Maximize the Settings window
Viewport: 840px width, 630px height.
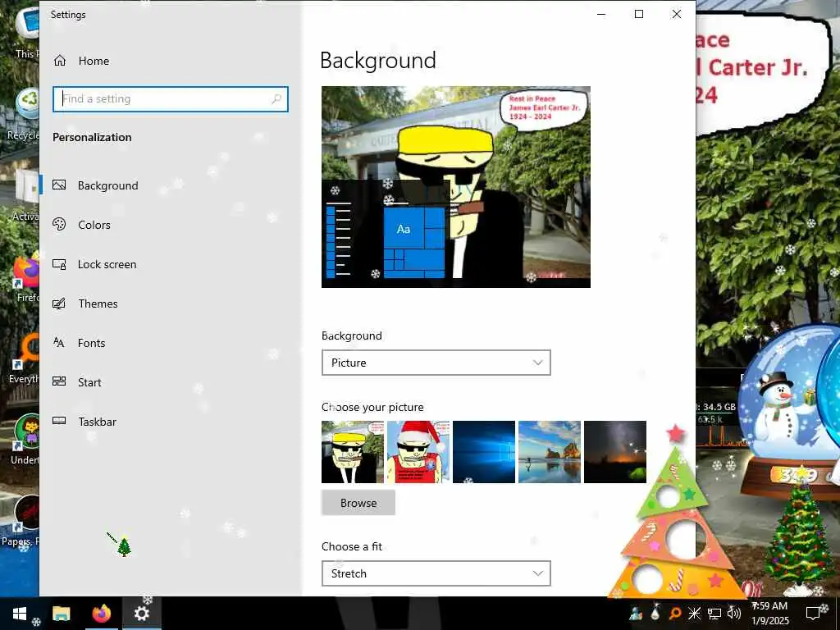tap(639, 15)
